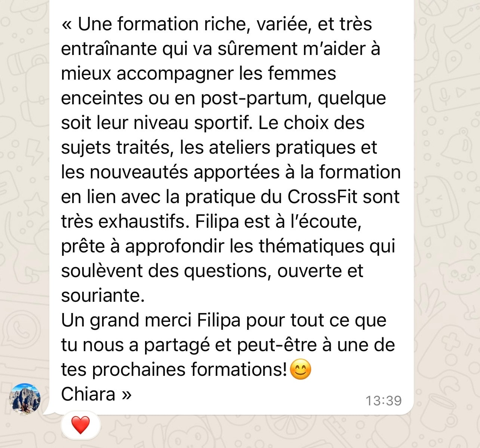
Task: Click the opening « quotation mark
Action: click(67, 25)
